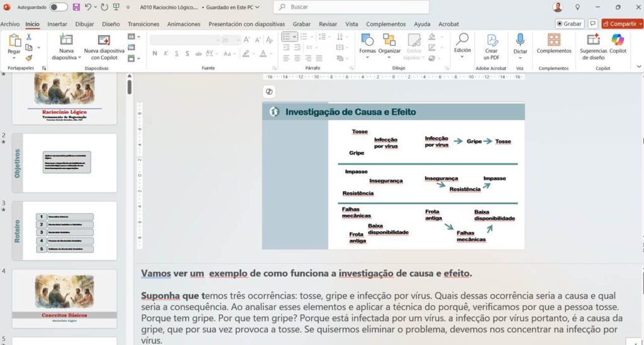This screenshot has height=345, width=644.
Task: Click the thumbnail pane scrollbar handle
Action: [130, 87]
